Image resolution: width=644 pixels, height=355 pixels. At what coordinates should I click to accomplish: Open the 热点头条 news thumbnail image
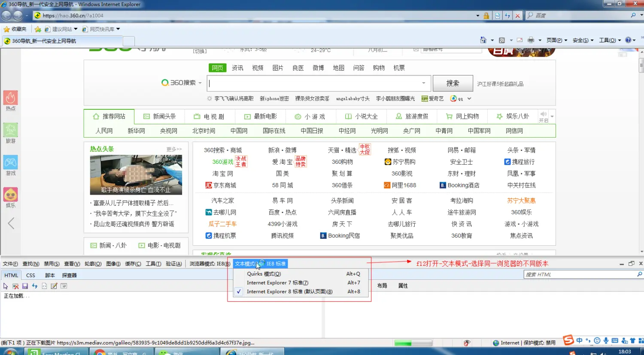coord(136,175)
